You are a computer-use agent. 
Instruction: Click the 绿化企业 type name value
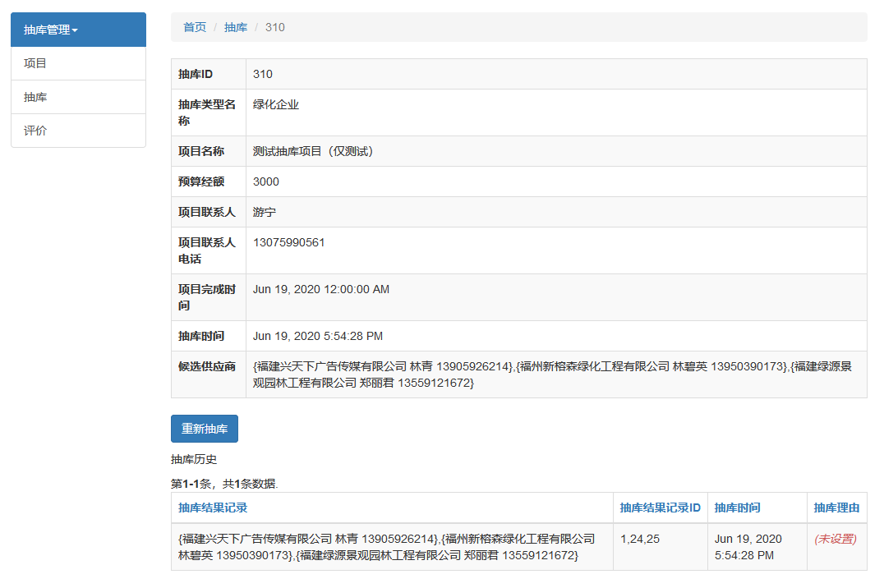pyautogui.click(x=276, y=104)
